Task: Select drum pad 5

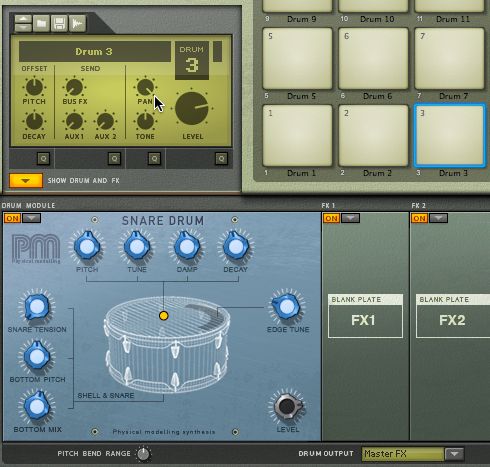Action: [297, 58]
